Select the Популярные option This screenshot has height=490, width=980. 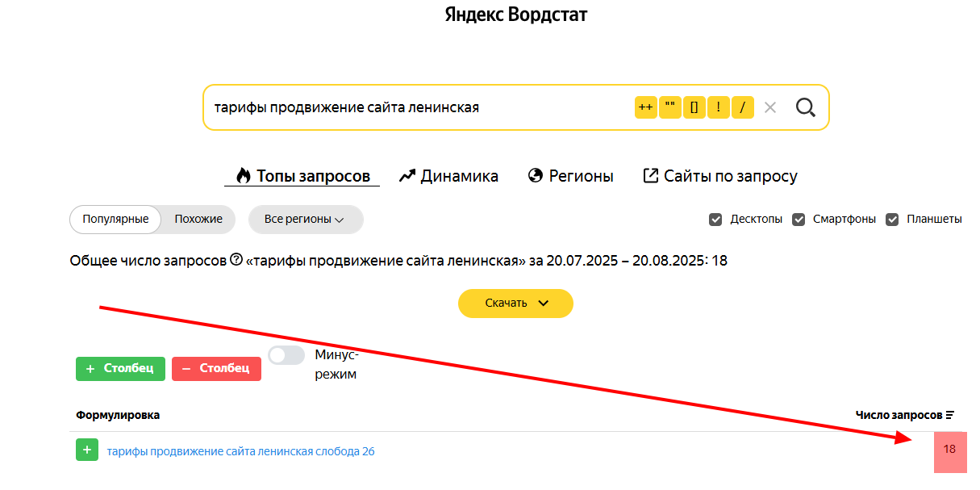115,219
